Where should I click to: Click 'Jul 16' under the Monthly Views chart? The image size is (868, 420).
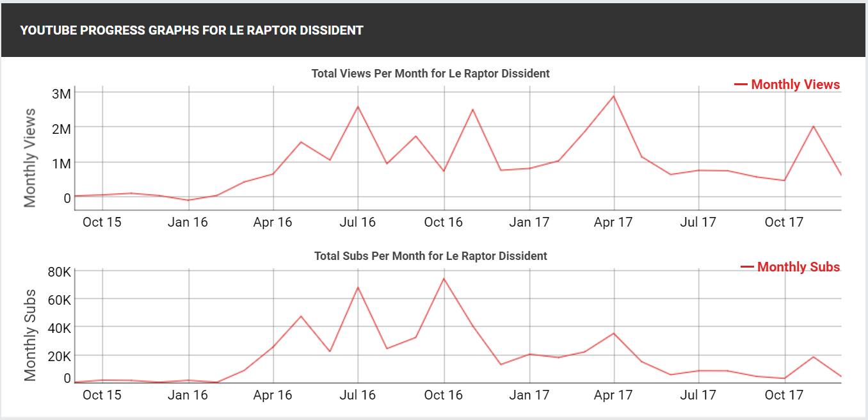tap(358, 222)
